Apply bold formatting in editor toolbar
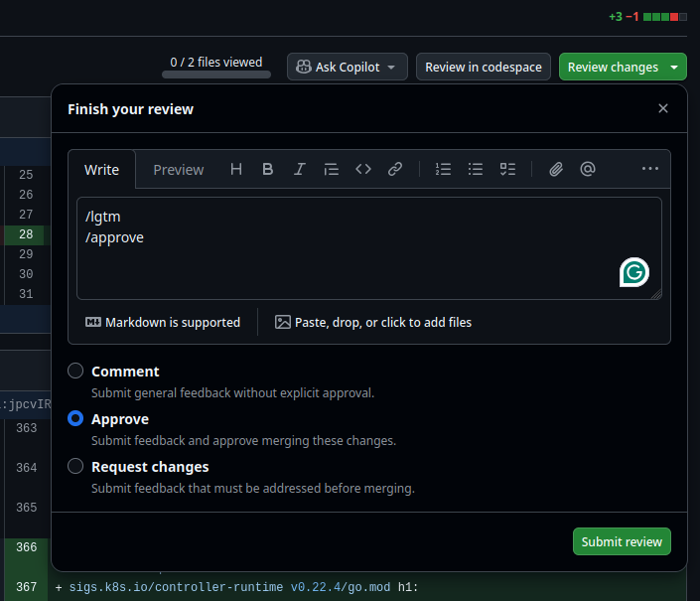The width and height of the screenshot is (700, 601). 268,169
